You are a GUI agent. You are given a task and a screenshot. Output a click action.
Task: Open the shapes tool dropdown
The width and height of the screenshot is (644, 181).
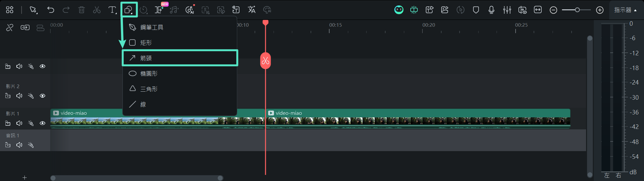(129, 10)
